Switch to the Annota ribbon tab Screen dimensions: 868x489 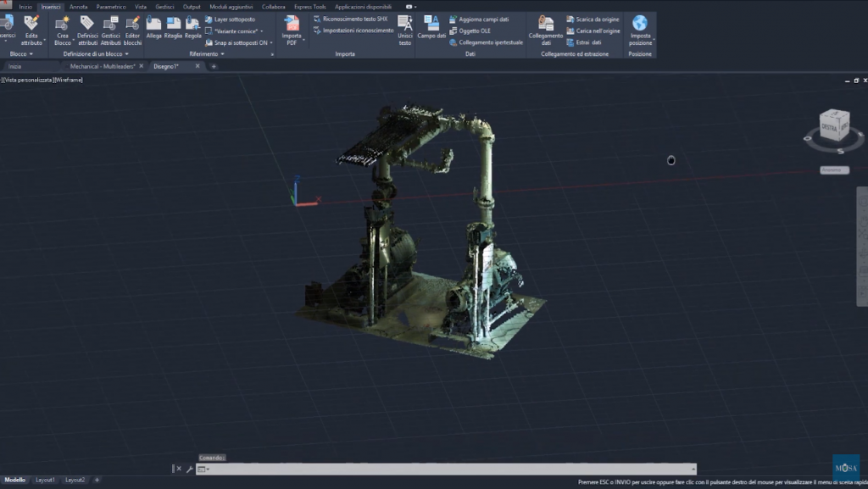pos(78,7)
